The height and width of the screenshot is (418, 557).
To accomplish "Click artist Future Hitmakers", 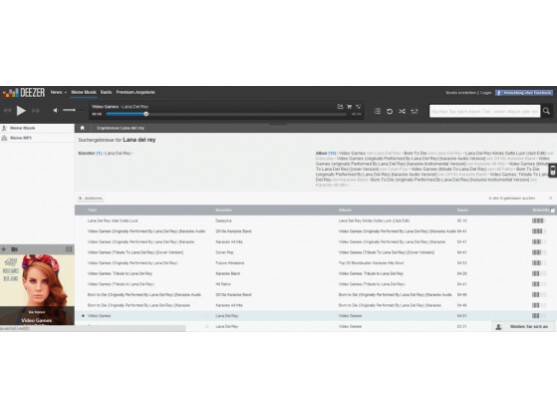I will tap(230, 263).
